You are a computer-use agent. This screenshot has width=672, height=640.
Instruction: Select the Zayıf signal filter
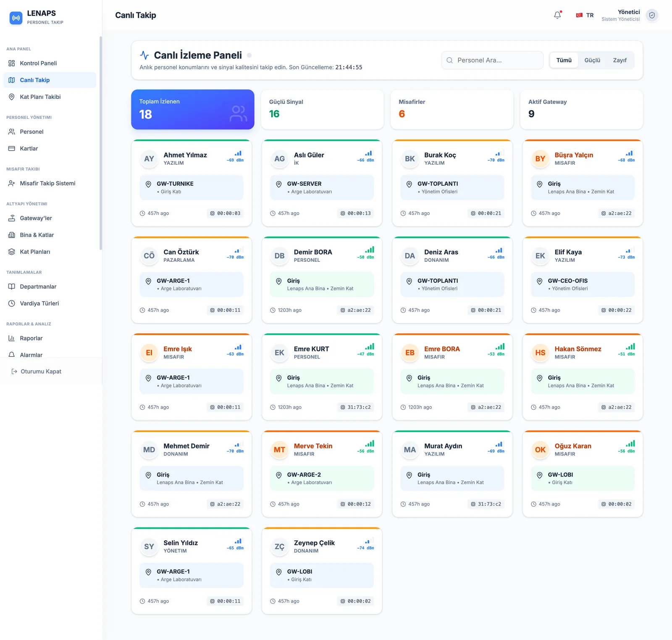click(619, 60)
